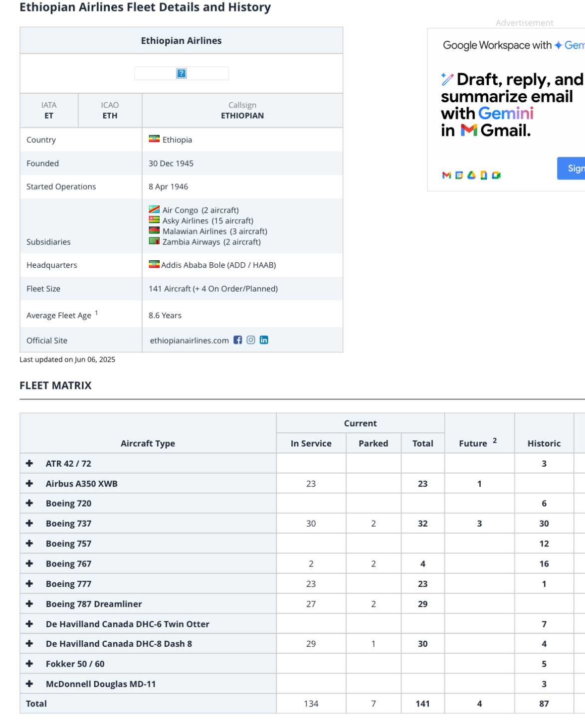585x728 pixels.
Task: Open Ethiopian Airlines LinkedIn icon
Action: (264, 340)
